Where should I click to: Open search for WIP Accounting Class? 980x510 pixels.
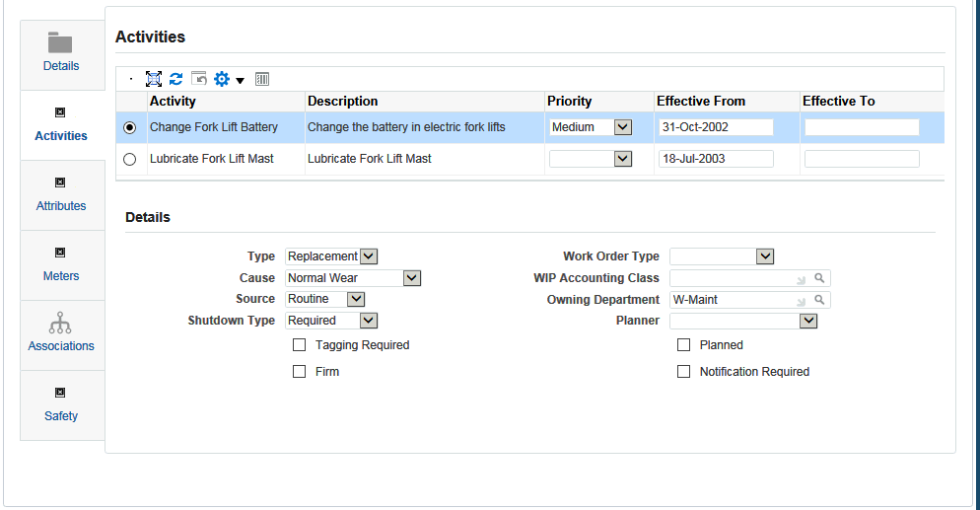[819, 278]
